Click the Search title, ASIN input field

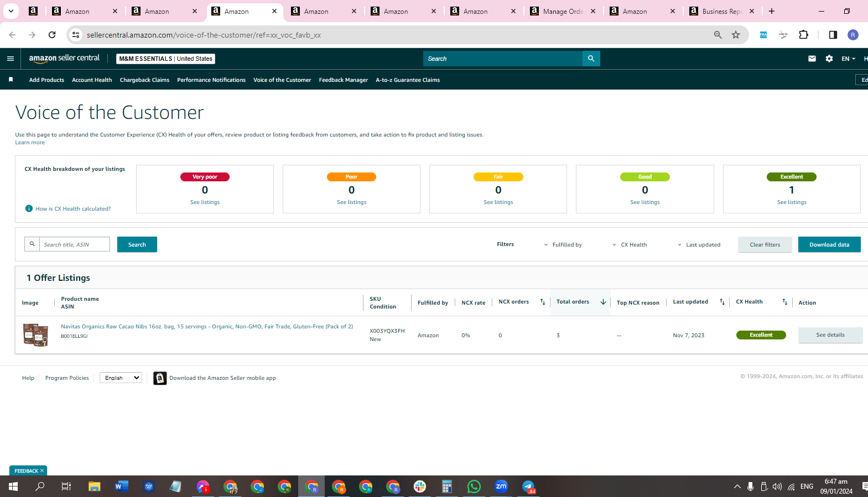[75, 244]
